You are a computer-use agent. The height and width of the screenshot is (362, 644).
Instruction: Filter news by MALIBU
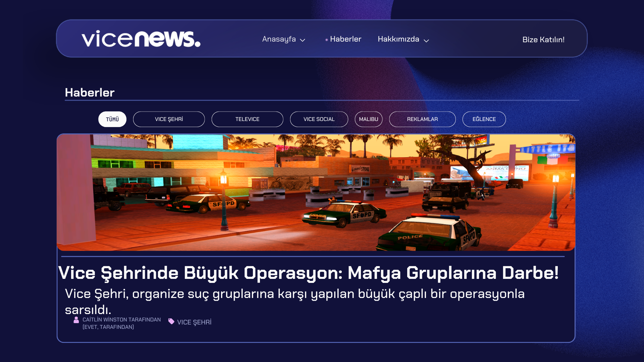pos(369,119)
